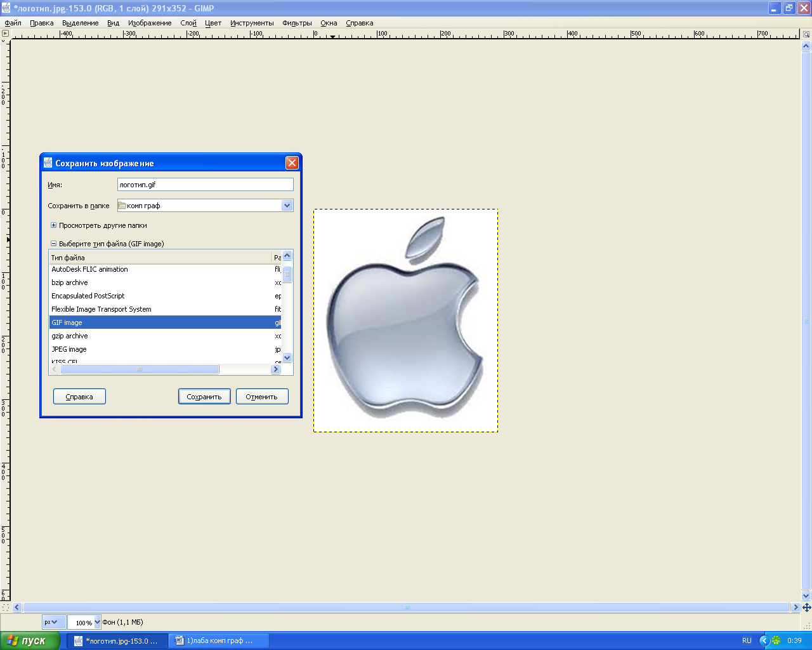Click the Тип файла column header
The height and width of the screenshot is (650, 812).
pyautogui.click(x=160, y=257)
